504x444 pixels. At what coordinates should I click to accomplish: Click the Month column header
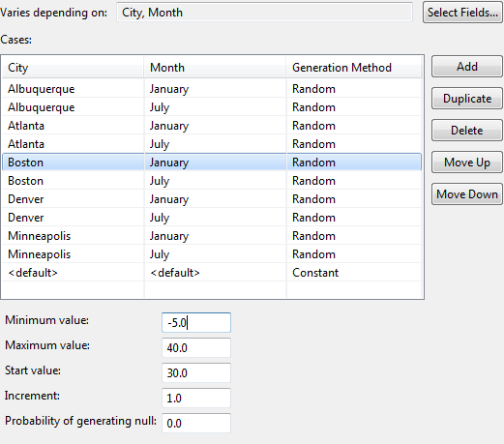coord(215,68)
